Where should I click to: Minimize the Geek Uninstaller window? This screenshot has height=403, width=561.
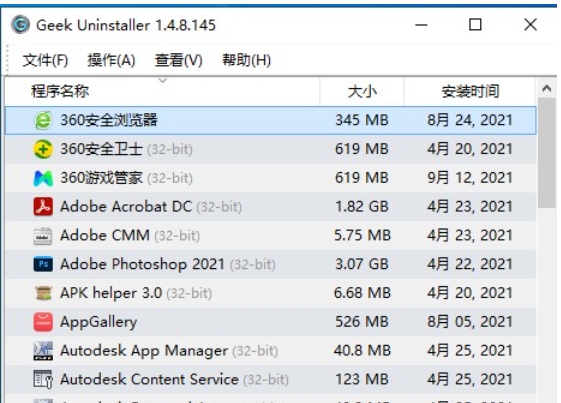coord(421,25)
